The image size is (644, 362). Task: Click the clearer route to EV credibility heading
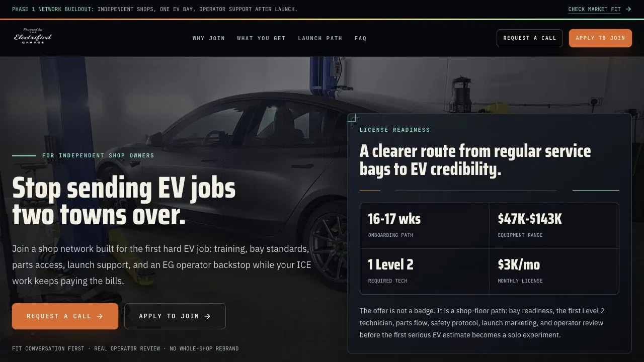pos(475,160)
